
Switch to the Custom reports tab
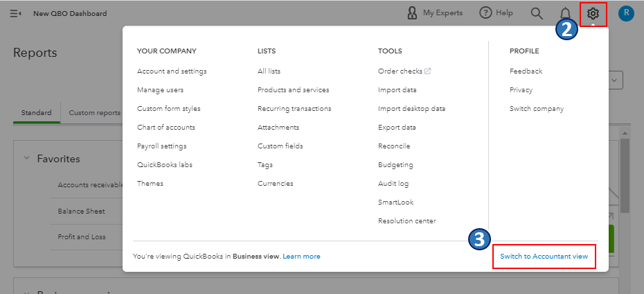[x=95, y=112]
